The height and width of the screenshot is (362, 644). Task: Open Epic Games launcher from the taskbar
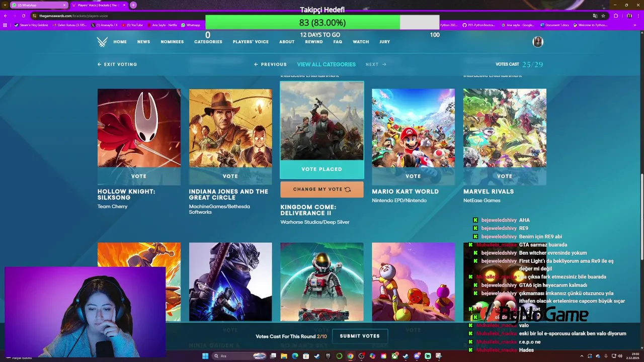coord(328,356)
